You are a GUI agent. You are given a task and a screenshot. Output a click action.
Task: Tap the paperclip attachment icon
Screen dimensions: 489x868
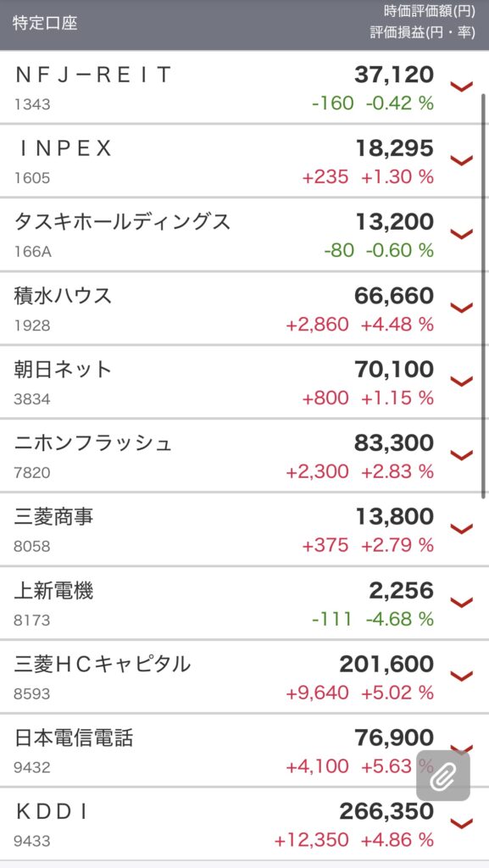tap(443, 776)
